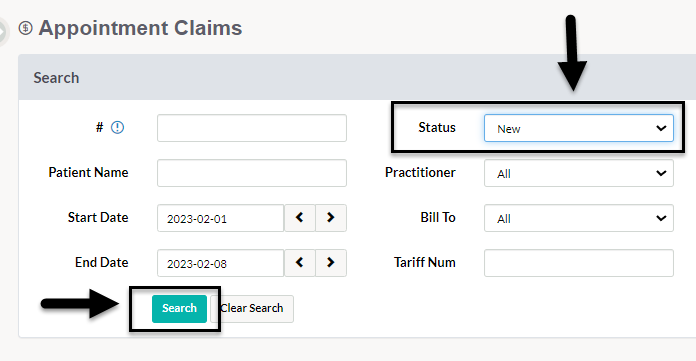Advance Start Date with right arrow
Image resolution: width=696 pixels, height=361 pixels.
[331, 218]
